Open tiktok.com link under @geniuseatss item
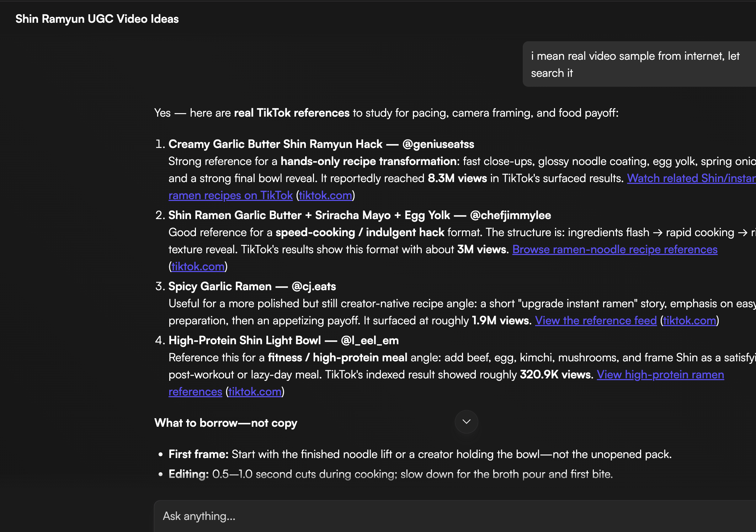Image resolution: width=756 pixels, height=532 pixels. click(x=325, y=195)
